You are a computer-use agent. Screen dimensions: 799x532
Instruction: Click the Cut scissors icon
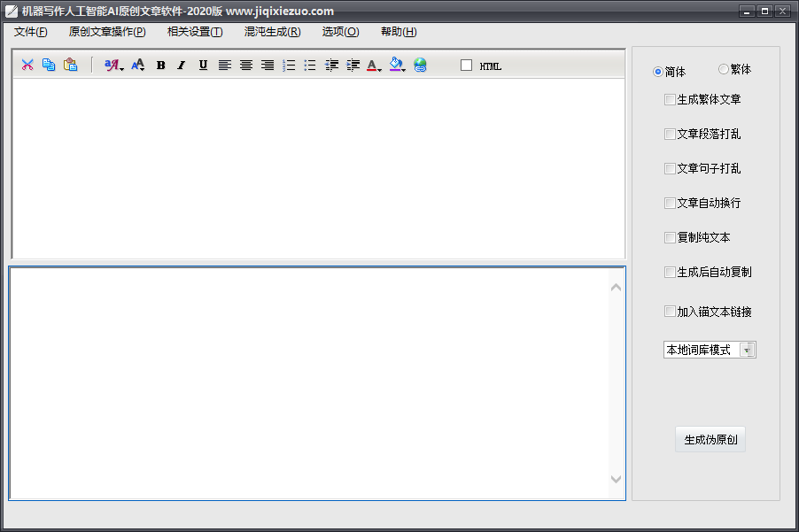(x=27, y=65)
